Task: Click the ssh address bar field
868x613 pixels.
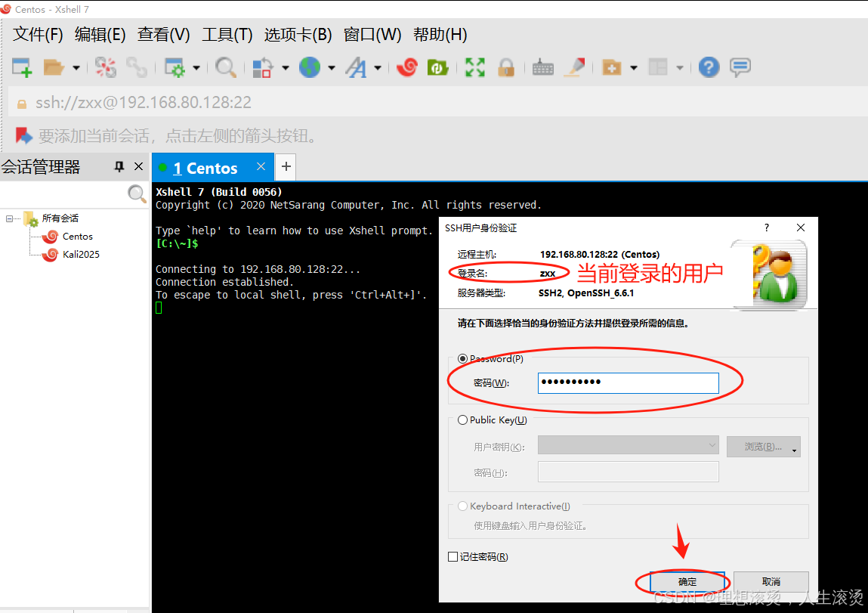Action: pos(437,103)
